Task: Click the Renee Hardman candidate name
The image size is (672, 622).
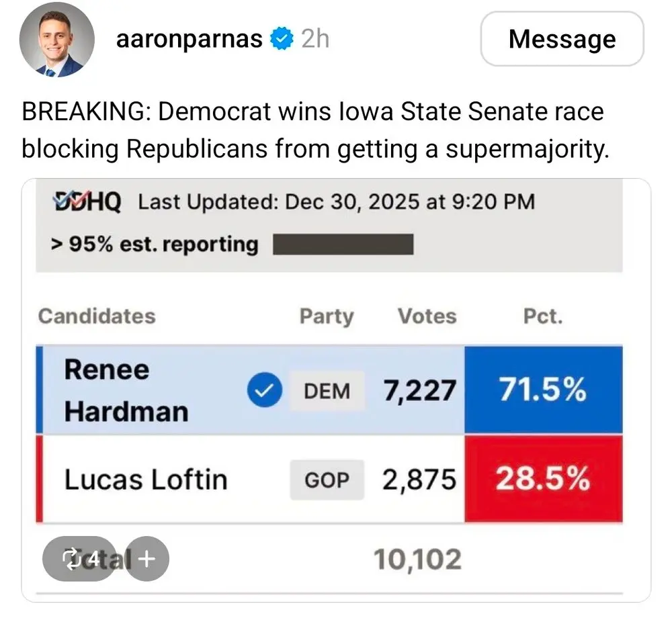Action: [126, 390]
